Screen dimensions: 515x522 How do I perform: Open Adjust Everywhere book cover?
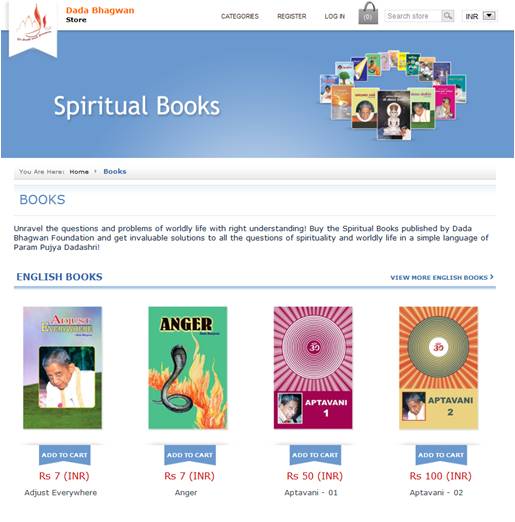coord(62,368)
